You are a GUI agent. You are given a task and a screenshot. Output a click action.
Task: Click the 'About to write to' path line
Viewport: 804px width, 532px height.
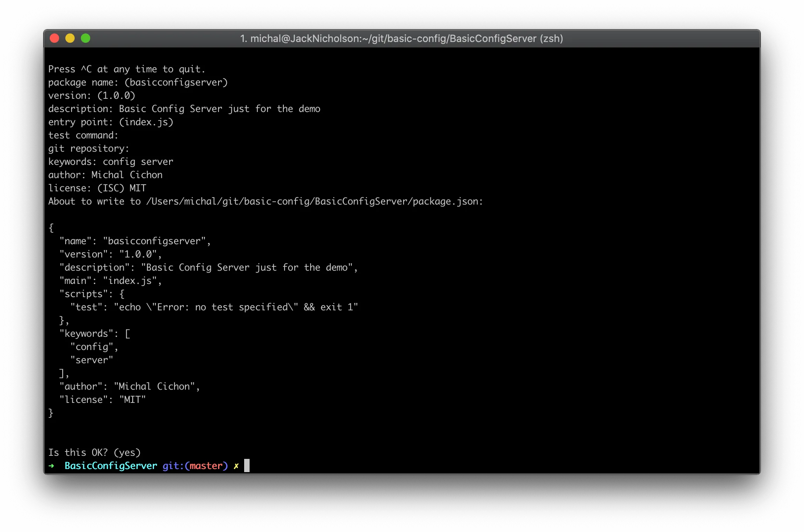(x=266, y=201)
